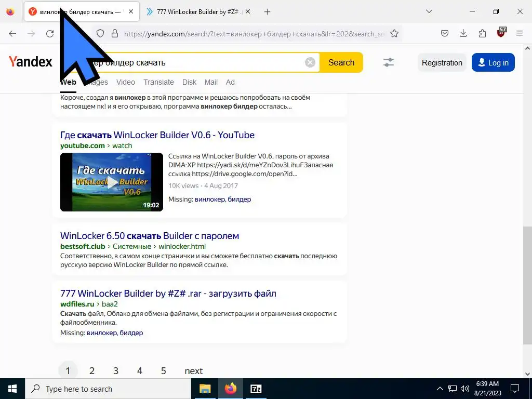Screen dimensions: 532x399
Task: Open Firefox downloads panel
Action: pos(463,34)
